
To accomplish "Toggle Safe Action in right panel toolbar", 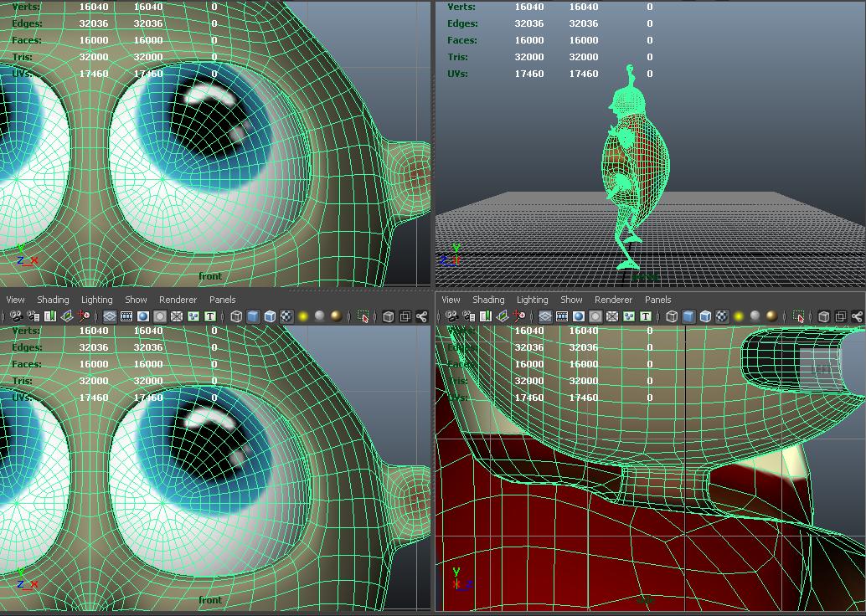I will pos(628,316).
